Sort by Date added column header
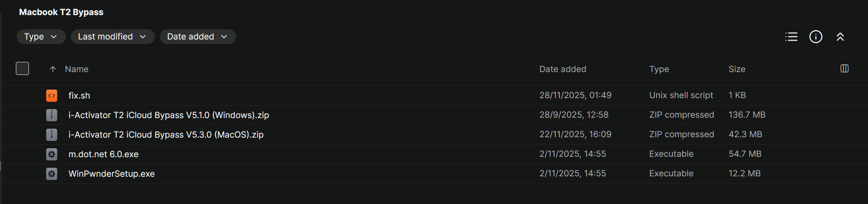Screen dimensions: 868x204 coord(562,69)
